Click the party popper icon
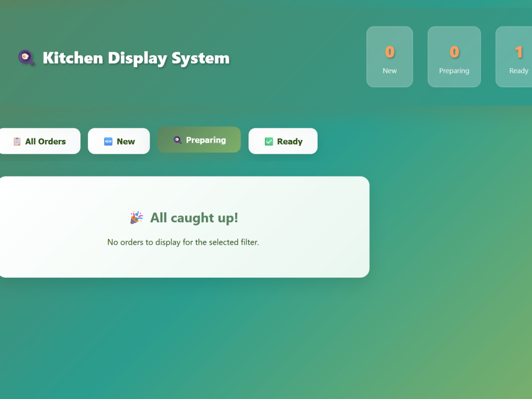The image size is (532, 399). 136,218
